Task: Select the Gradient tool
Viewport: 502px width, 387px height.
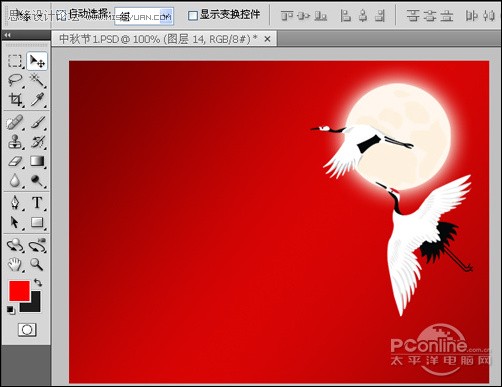Action: (37, 161)
